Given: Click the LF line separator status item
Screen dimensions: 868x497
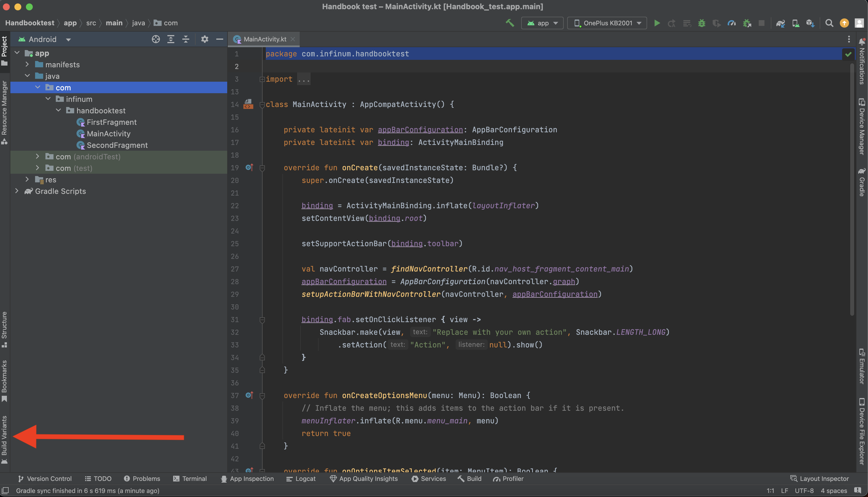Looking at the screenshot, I should point(784,490).
